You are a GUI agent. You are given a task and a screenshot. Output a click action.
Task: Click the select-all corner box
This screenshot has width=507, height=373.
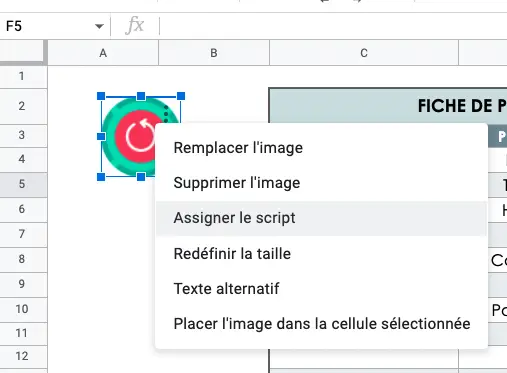[22, 52]
